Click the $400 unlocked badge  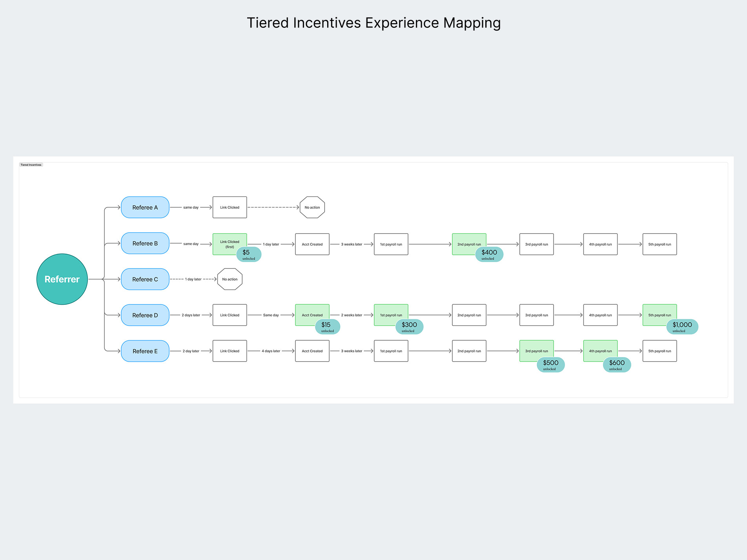point(489,254)
